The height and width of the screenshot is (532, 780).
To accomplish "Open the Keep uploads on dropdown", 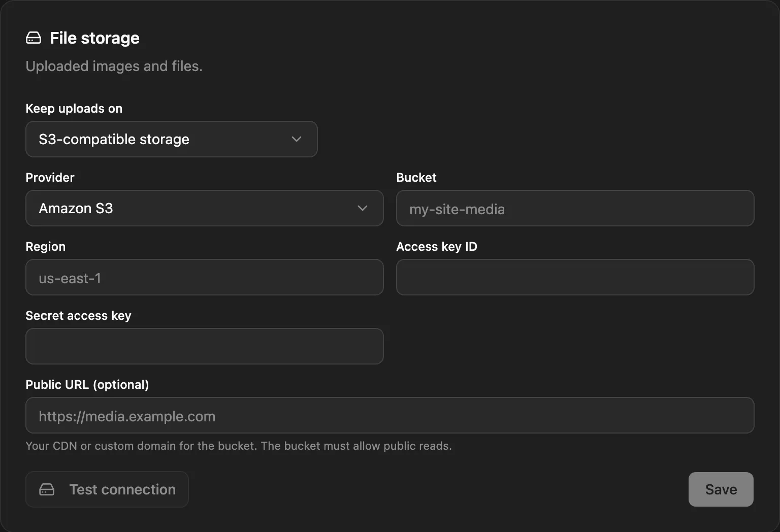I will (172, 139).
